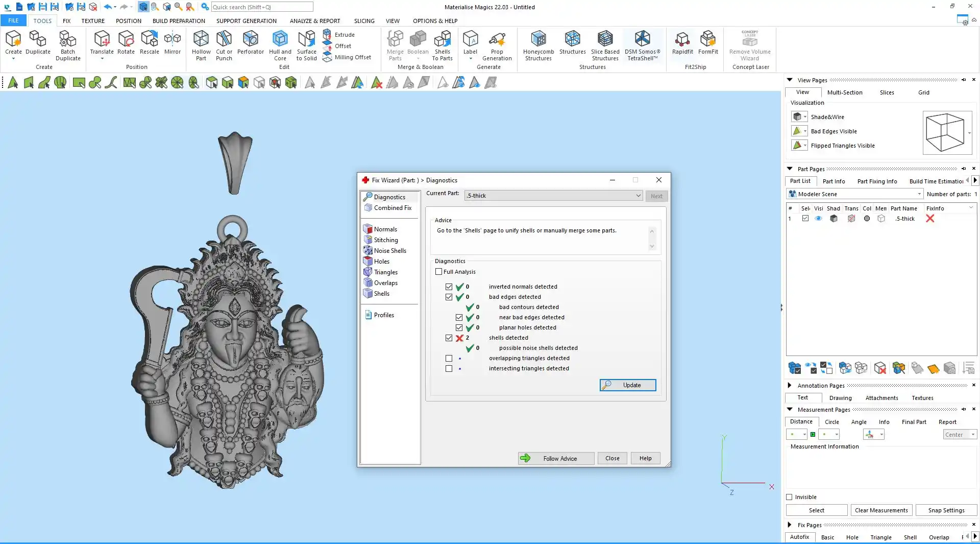This screenshot has width=980, height=544.
Task: Open the SUPPORT GENERATION ribbon tab
Action: (x=246, y=21)
